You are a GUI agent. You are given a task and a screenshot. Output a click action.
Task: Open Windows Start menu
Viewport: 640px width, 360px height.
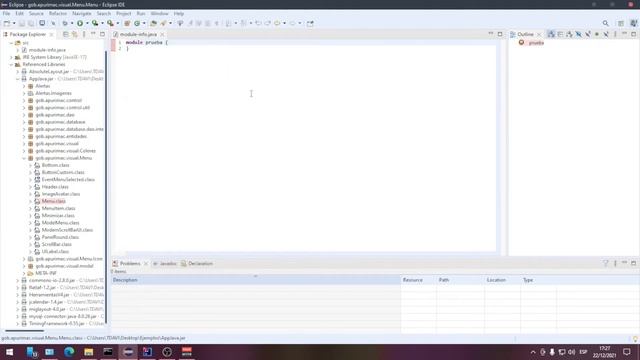9,352
